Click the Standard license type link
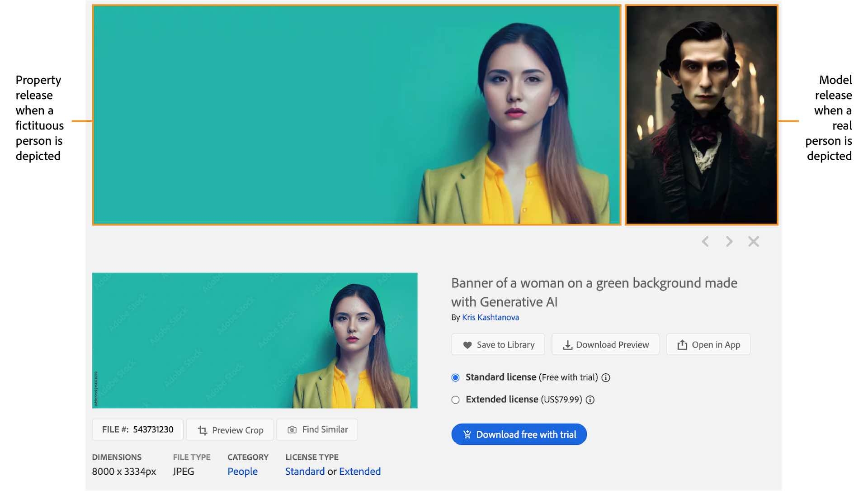Image resolution: width=868 pixels, height=491 pixels. click(305, 472)
